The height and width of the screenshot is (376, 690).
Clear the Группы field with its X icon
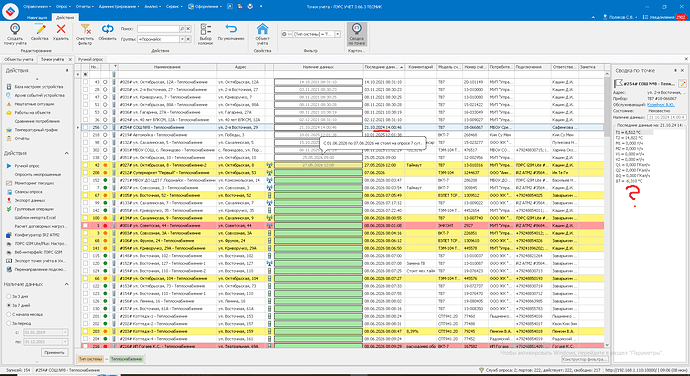click(x=188, y=39)
